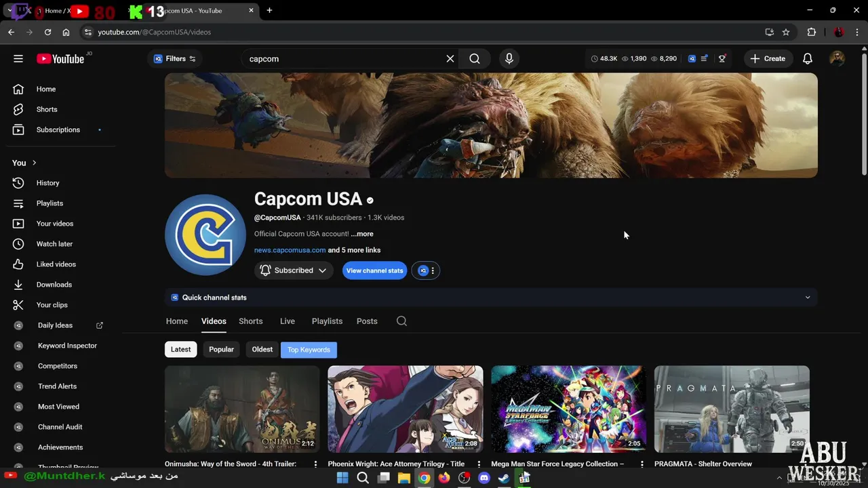This screenshot has width=868, height=488.
Task: Open vidIQ Channel Audit
Action: pos(61,427)
